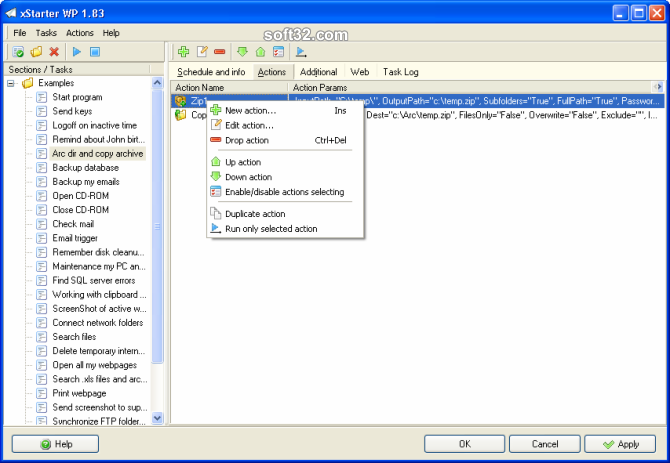670x463 pixels.
Task: Choose New action... from context menu
Action: click(285, 110)
